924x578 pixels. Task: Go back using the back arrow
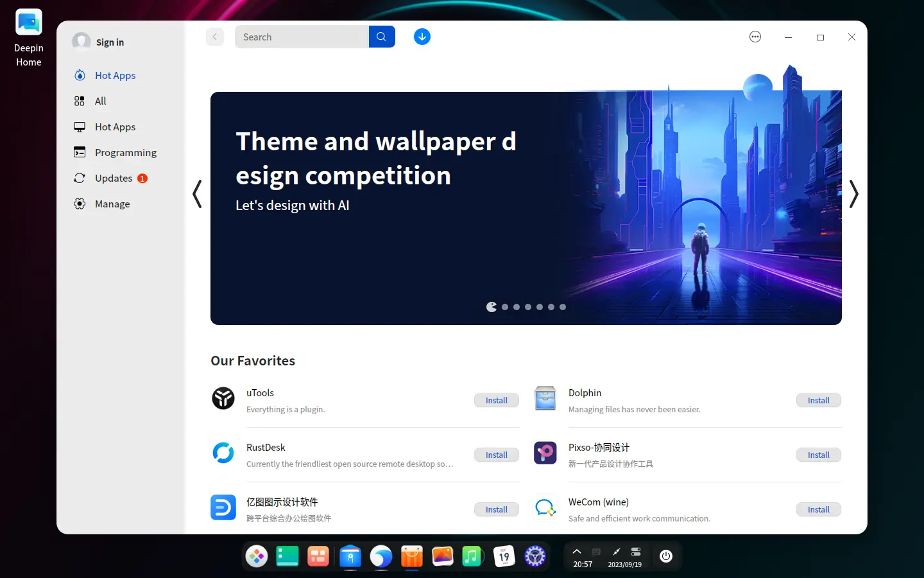[215, 37]
